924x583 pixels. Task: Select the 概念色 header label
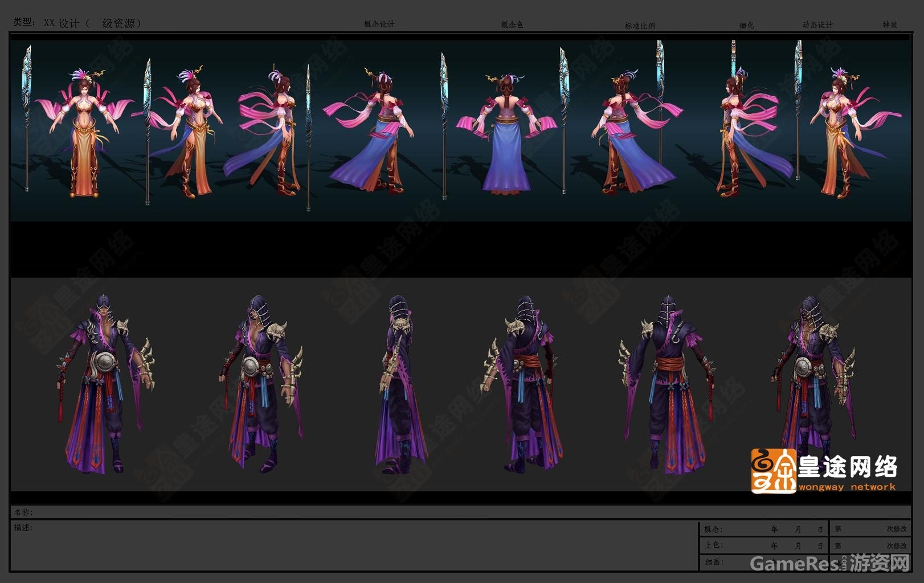coord(512,24)
